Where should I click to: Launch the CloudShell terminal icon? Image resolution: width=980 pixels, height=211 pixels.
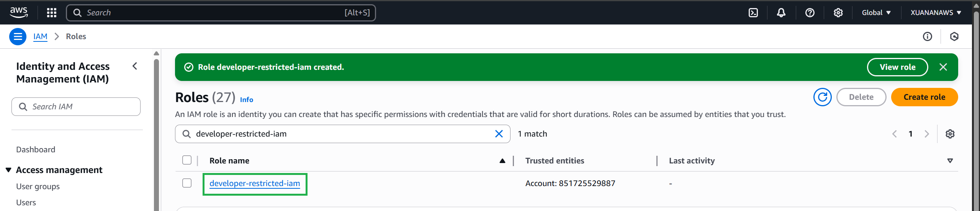coord(753,13)
